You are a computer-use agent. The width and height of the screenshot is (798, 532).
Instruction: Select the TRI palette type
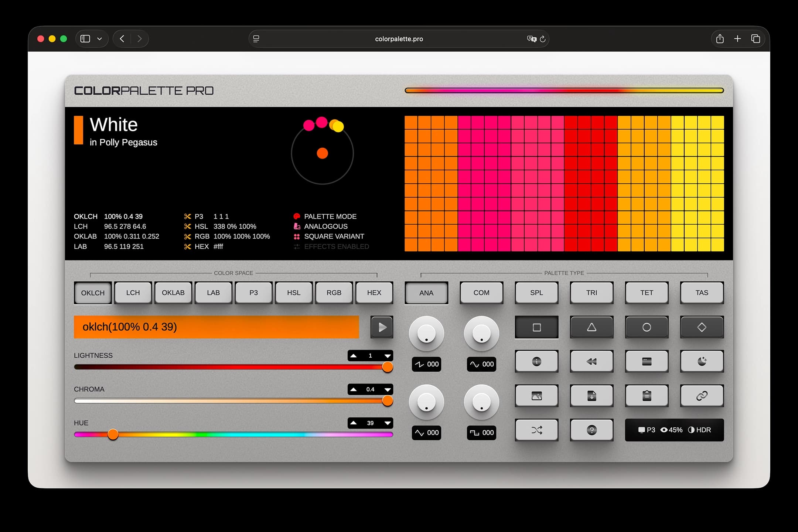(x=591, y=293)
